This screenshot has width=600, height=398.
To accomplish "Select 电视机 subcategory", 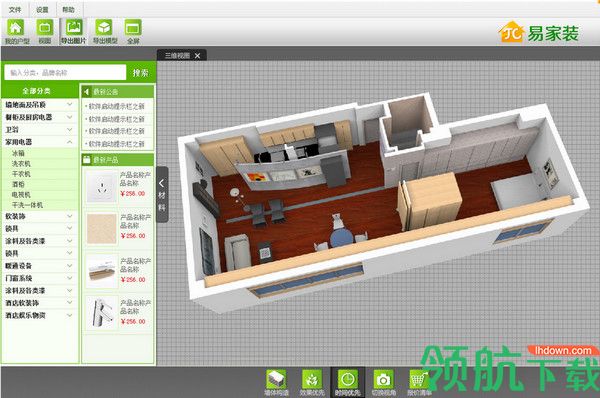I will pos(21,194).
